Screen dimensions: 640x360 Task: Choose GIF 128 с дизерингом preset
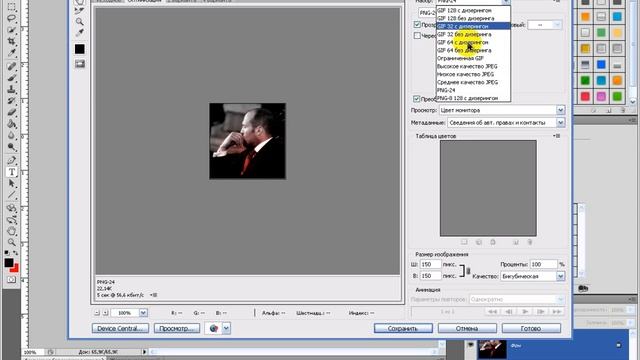(473, 10)
